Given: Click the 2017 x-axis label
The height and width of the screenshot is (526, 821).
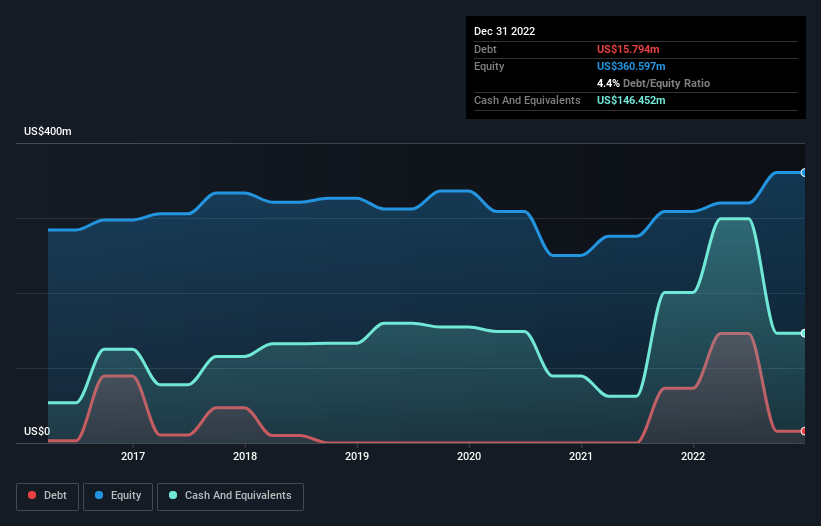Looking at the screenshot, I should (133, 456).
